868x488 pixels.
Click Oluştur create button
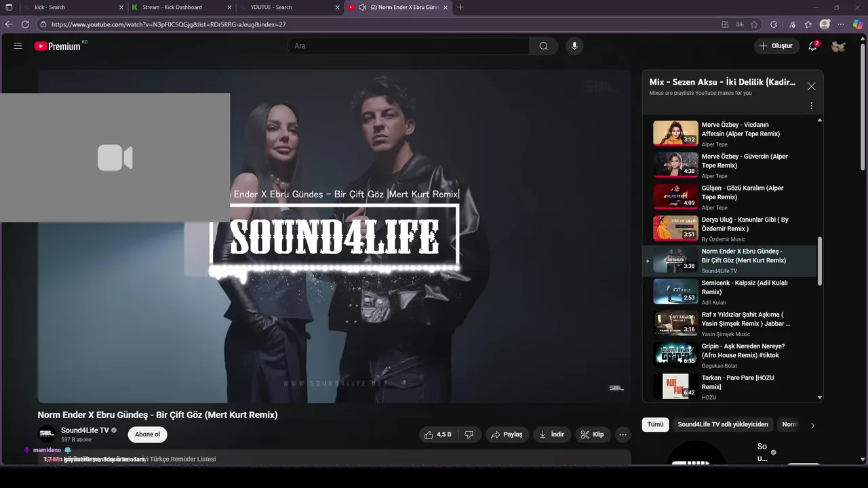pos(776,46)
